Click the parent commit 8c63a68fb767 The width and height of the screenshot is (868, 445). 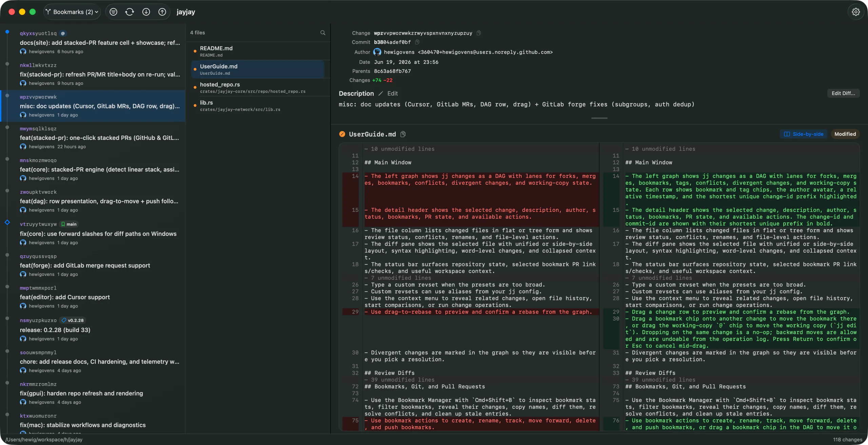coord(392,71)
